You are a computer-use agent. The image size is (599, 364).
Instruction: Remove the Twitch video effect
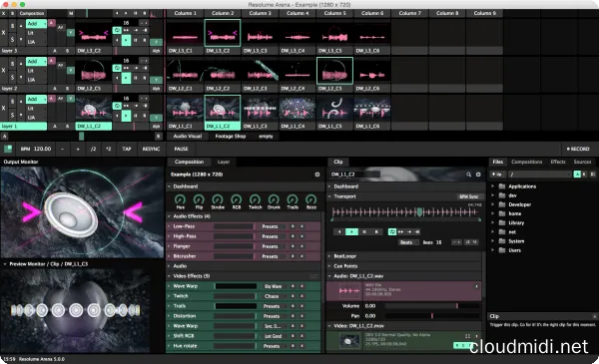click(x=301, y=296)
